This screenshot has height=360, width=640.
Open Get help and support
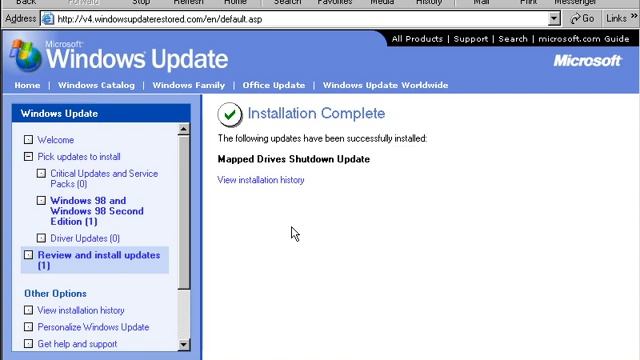(x=77, y=344)
